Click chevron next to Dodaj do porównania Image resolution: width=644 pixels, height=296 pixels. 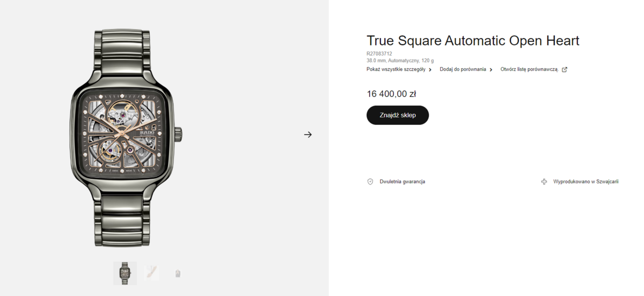[x=491, y=70]
